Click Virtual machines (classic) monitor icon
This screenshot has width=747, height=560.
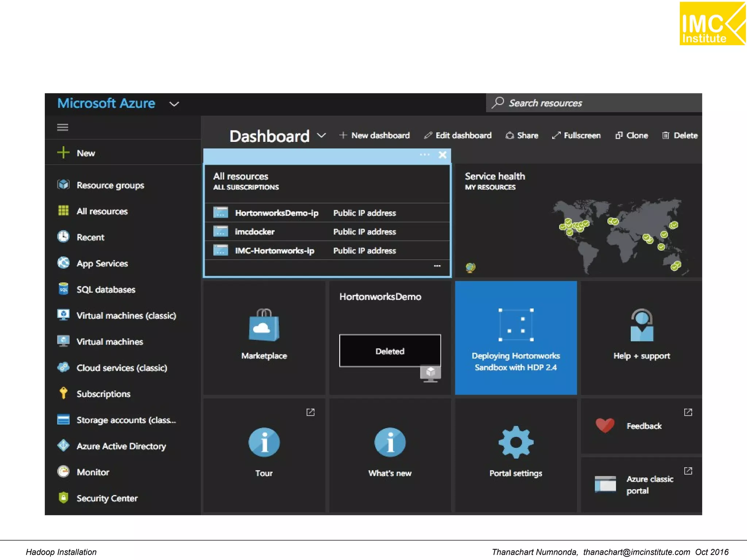point(63,315)
